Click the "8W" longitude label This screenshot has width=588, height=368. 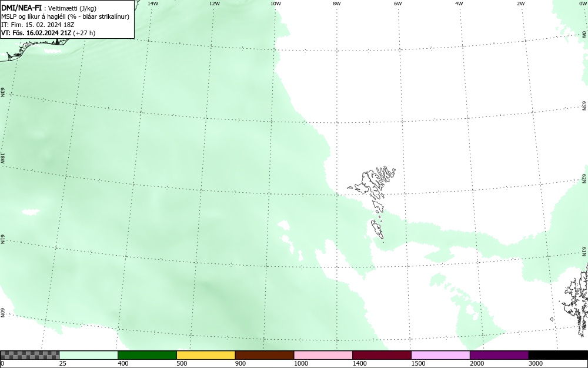(337, 4)
